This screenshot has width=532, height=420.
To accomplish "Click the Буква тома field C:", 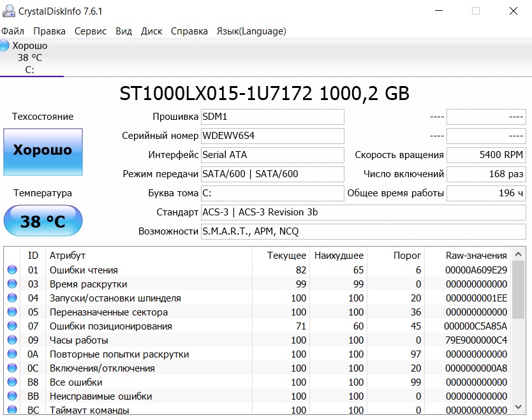I will point(272,193).
